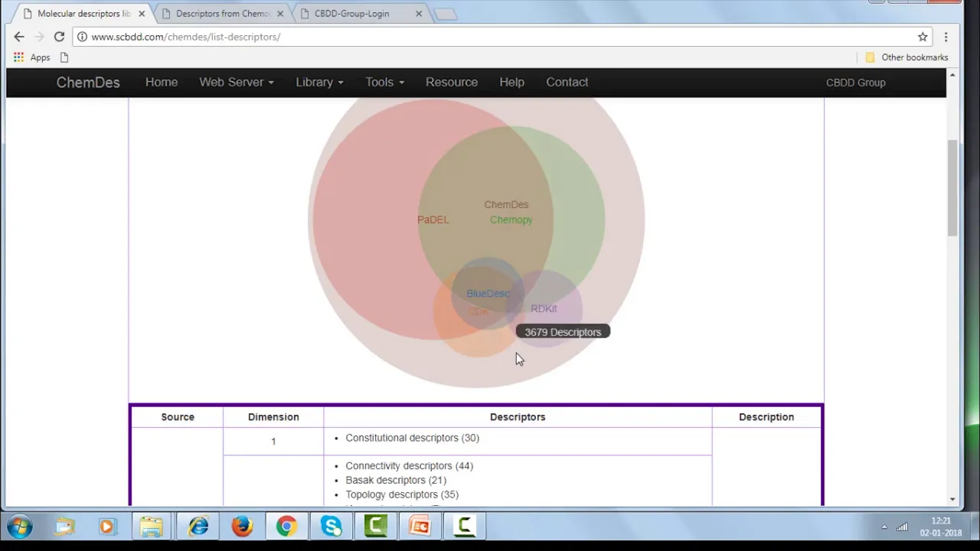Expand the Web Server dropdown
Image resolution: width=980 pixels, height=551 pixels.
point(237,82)
